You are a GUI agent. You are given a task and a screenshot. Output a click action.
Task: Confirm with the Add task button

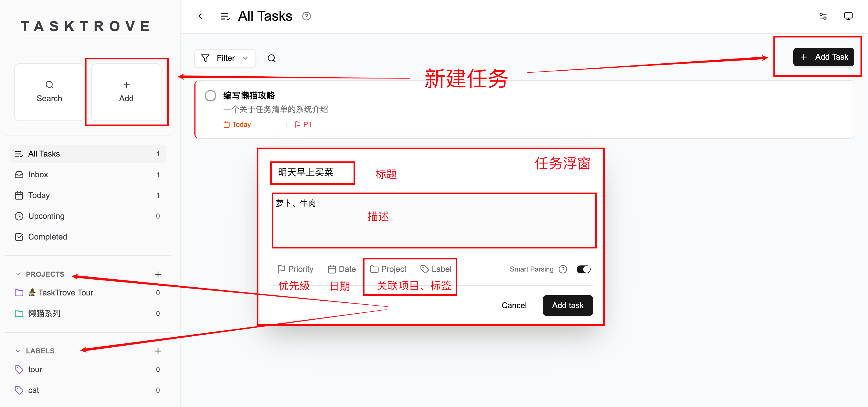pos(568,305)
